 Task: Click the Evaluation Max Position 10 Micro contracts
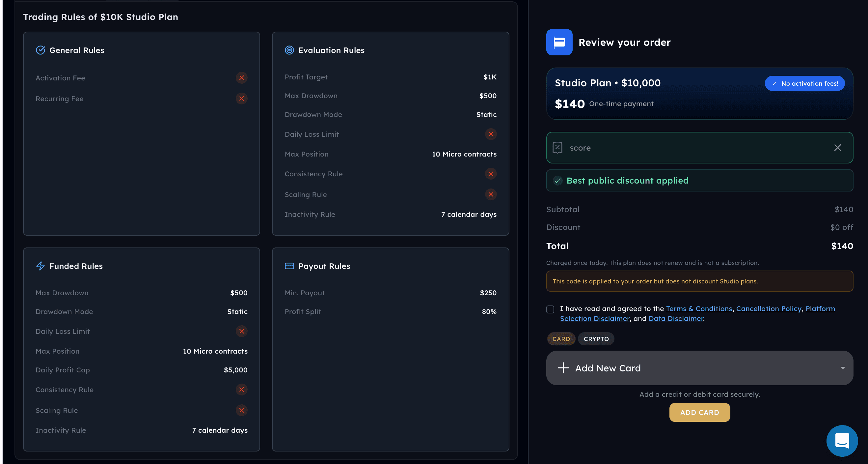(464, 154)
